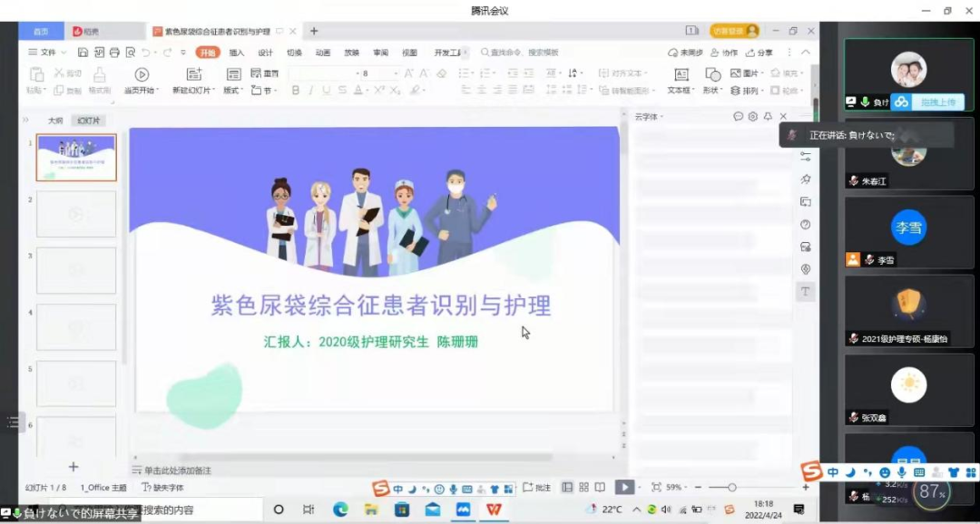
Task: Adjust the zoom slider in status bar
Action: [732, 488]
